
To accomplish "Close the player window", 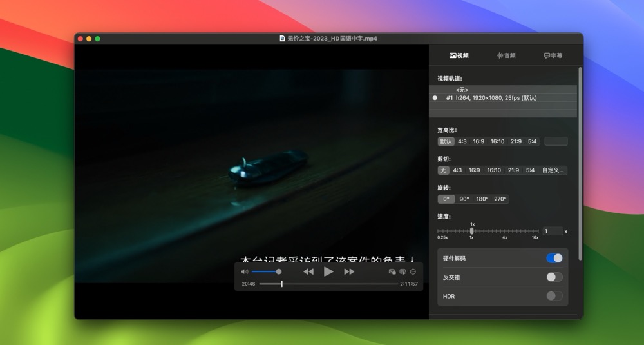I will [x=80, y=39].
